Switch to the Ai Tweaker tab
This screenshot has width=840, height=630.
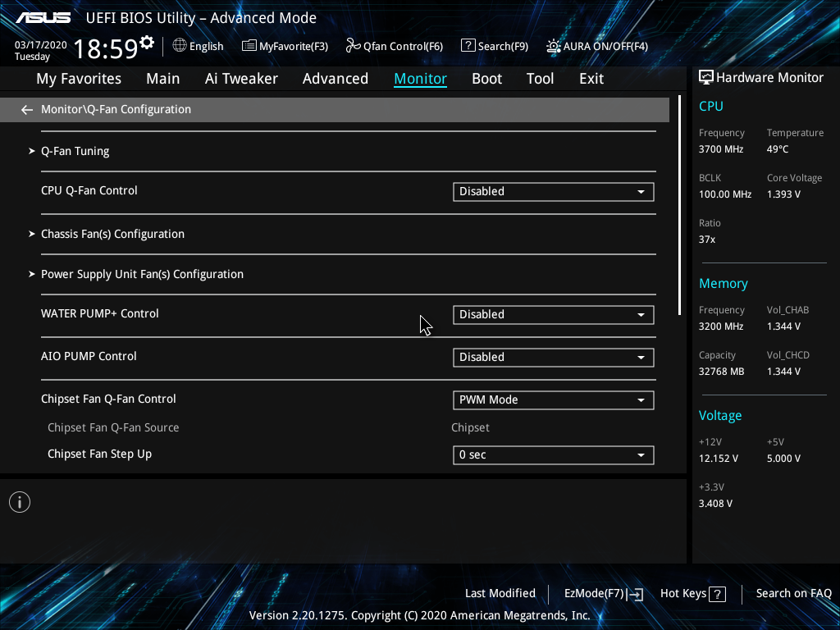(241, 79)
